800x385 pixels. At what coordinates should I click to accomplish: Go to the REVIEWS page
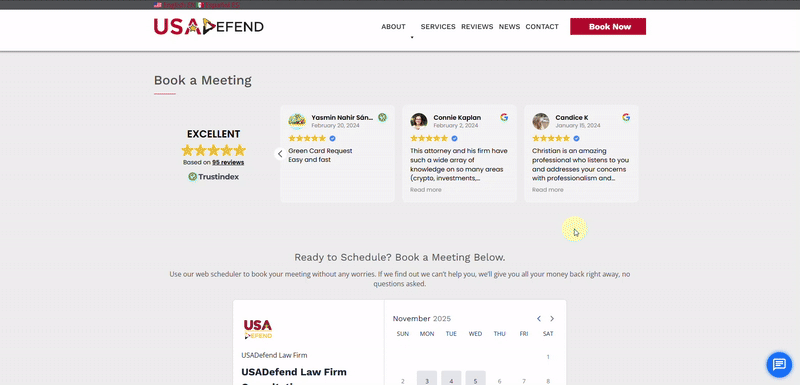click(x=477, y=27)
